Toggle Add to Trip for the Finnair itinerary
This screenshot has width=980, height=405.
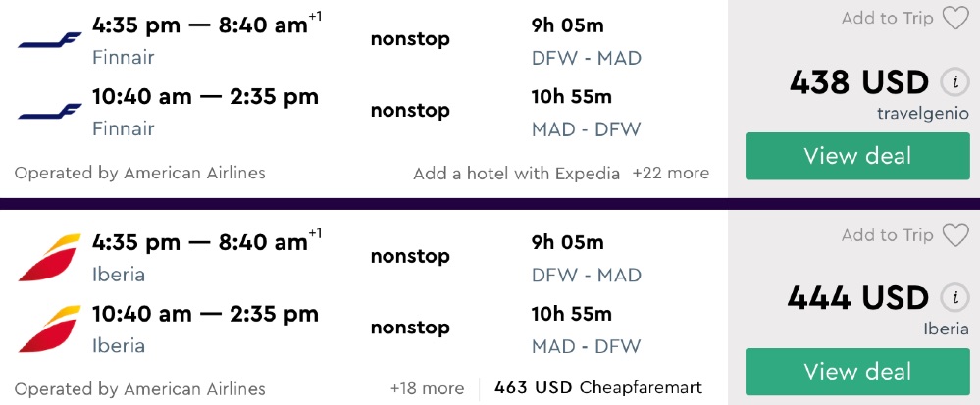tap(887, 19)
